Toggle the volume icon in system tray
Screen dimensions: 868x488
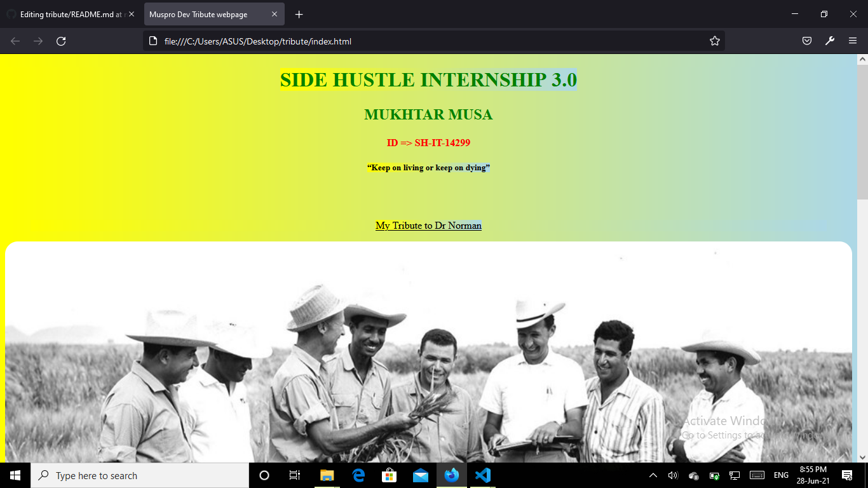coord(672,475)
